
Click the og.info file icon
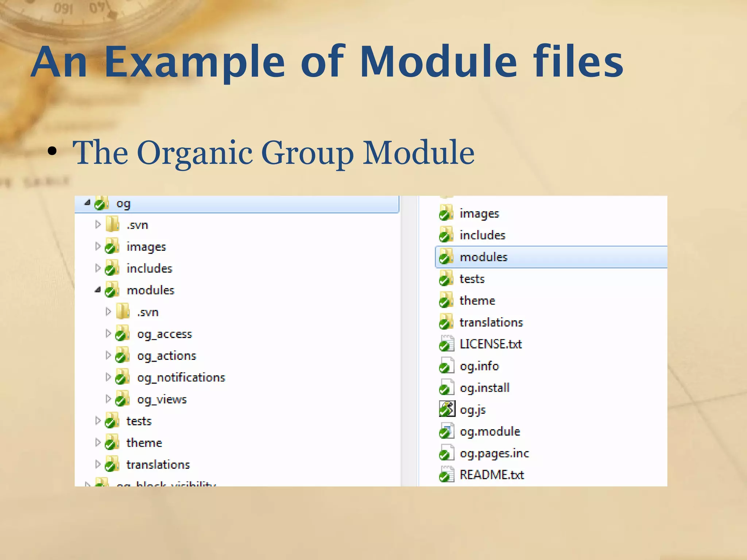pos(447,365)
